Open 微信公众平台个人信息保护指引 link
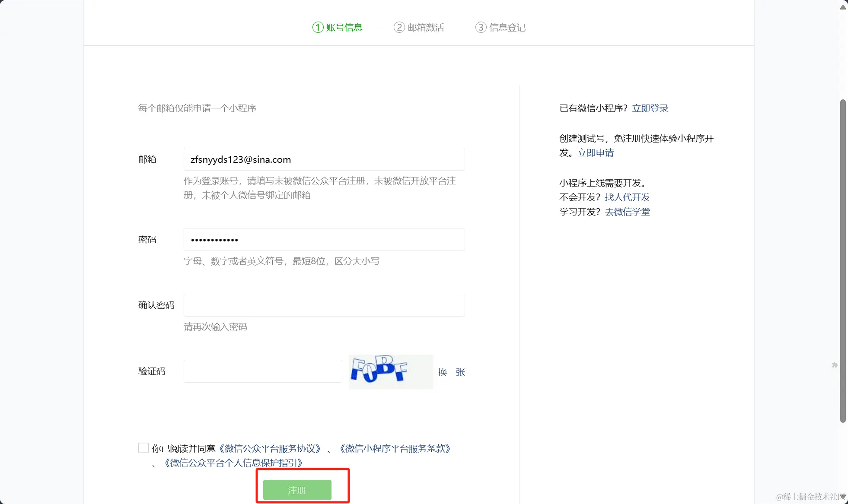Viewport: 848px width, 504px height. (233, 463)
